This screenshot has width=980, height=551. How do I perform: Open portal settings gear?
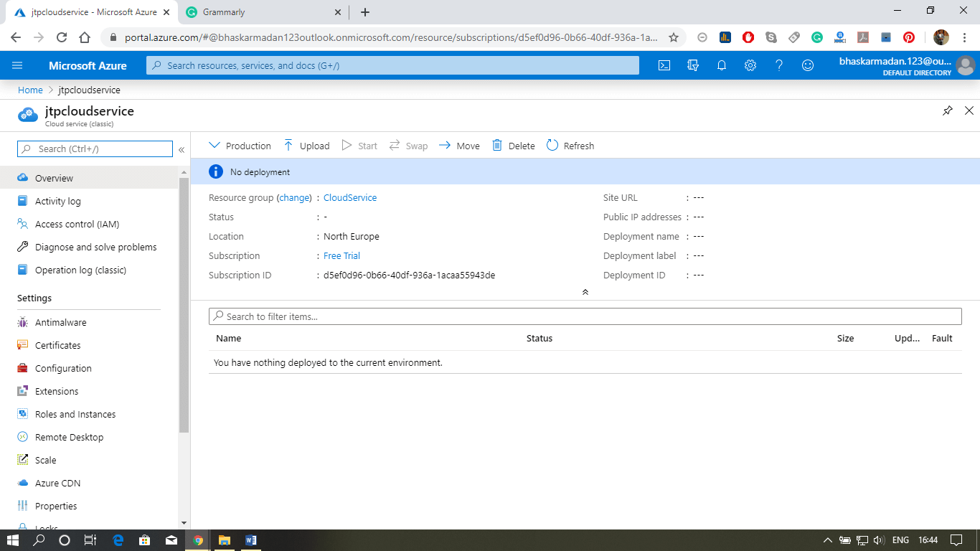pos(750,65)
